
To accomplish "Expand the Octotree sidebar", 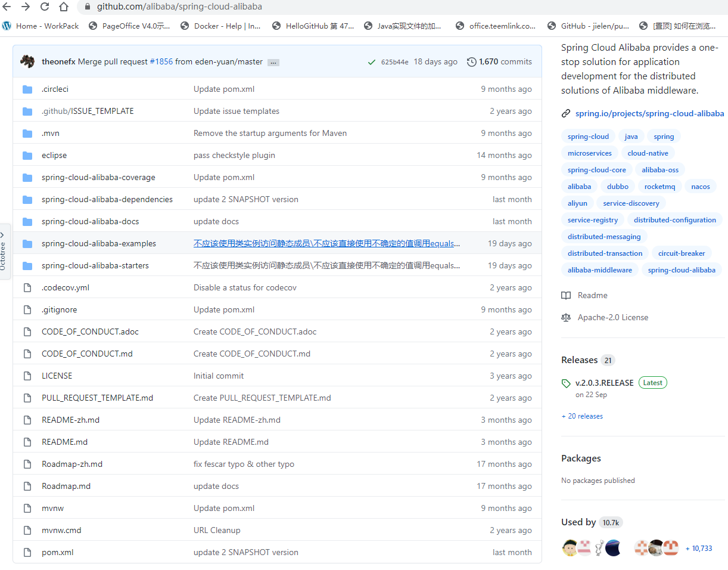I will click(5, 251).
